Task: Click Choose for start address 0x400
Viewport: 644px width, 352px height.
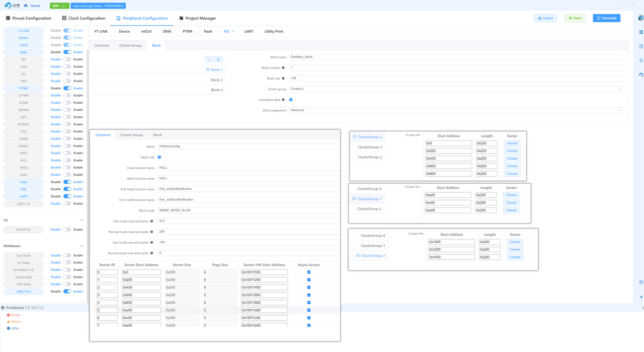Action: 512,158
